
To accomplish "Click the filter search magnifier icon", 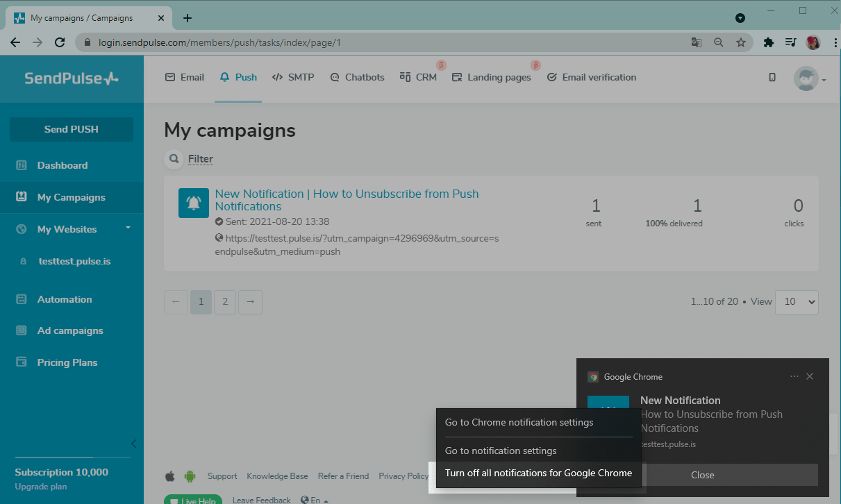I will (174, 159).
